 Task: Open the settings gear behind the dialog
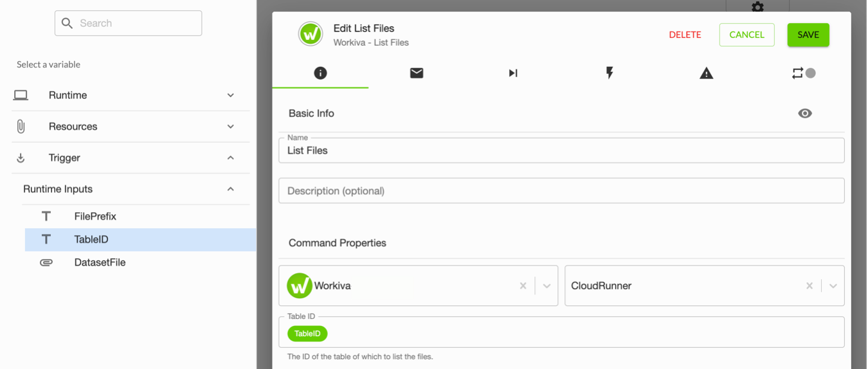tap(757, 6)
